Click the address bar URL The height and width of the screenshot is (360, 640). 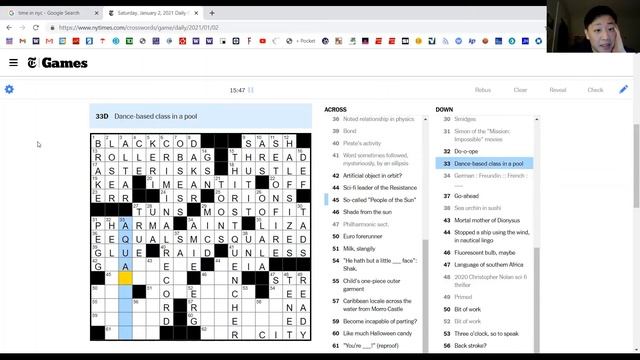[138, 28]
